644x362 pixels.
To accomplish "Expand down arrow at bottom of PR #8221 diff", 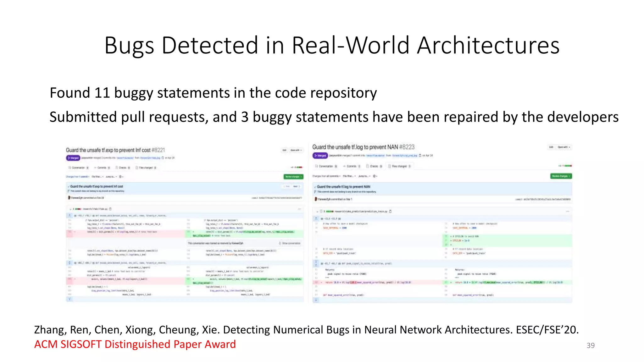I will pyautogui.click(x=69, y=299).
